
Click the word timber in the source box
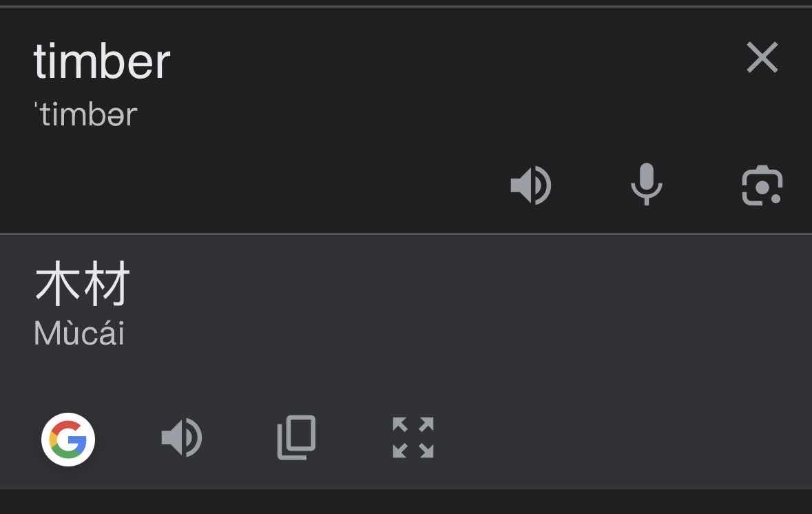(101, 61)
